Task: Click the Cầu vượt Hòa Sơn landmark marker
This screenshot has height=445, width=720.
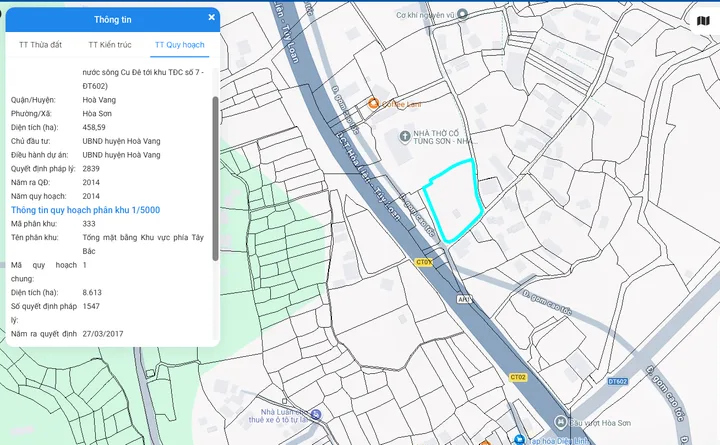Action: [x=560, y=422]
